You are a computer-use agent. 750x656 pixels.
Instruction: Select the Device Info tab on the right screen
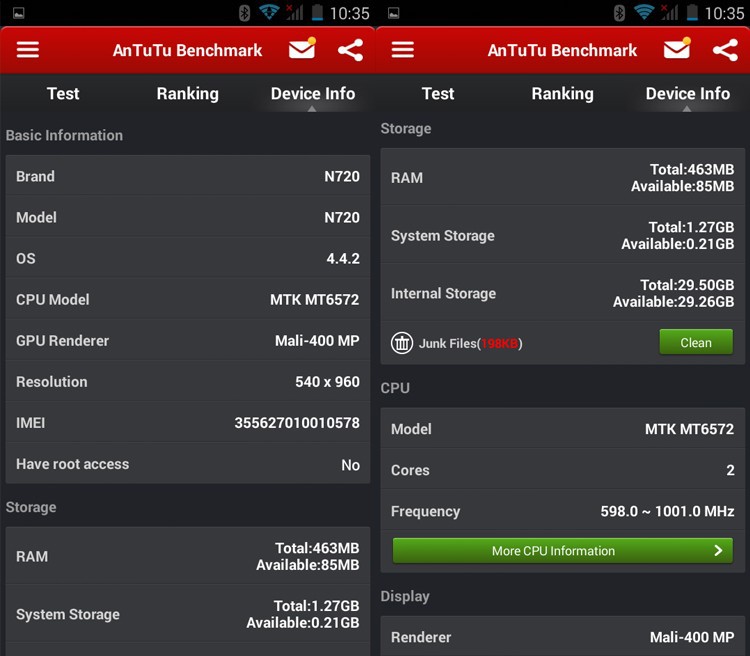(x=687, y=94)
